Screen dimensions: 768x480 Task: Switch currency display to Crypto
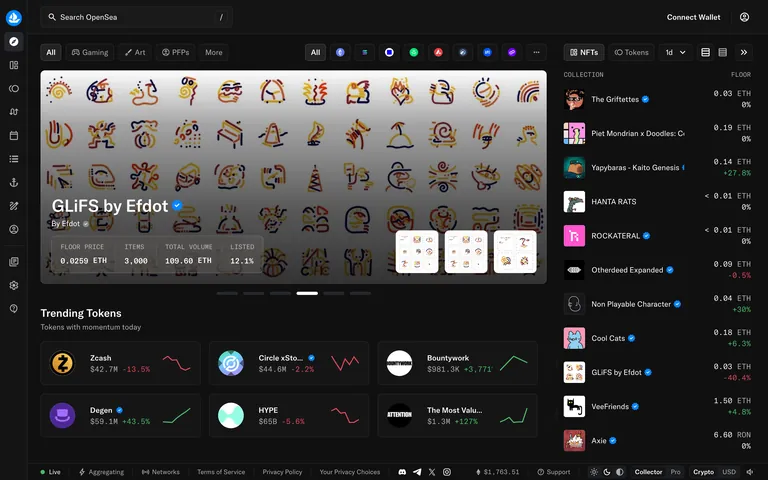tap(703, 472)
